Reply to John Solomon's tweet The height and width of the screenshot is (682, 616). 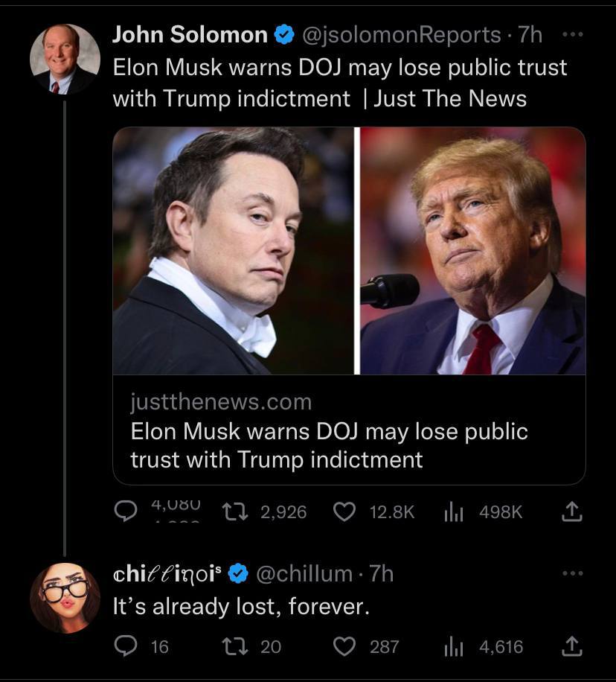pyautogui.click(x=123, y=512)
